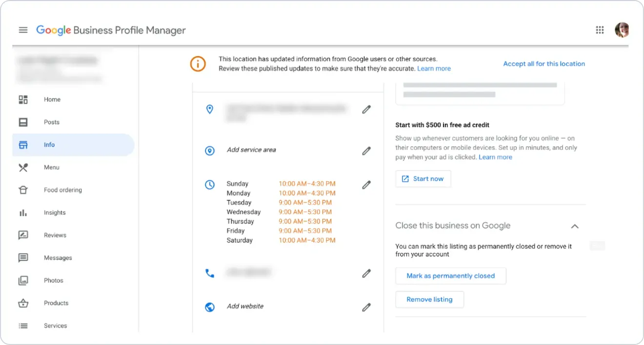This screenshot has height=345, width=644.
Task: Click Wednesday hours 9:00 AM–5:30 PM
Action: (x=305, y=212)
